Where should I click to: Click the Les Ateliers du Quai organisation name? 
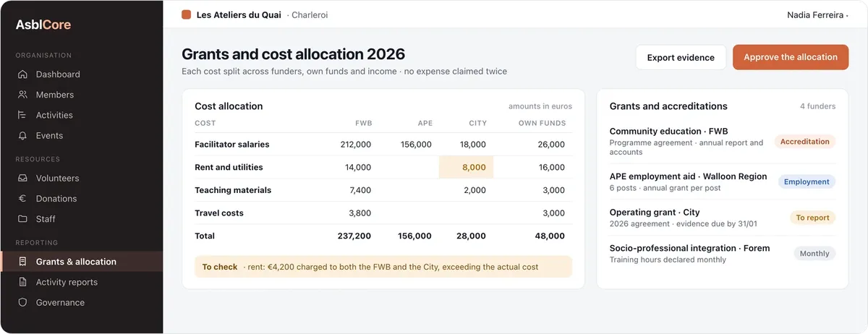(239, 14)
